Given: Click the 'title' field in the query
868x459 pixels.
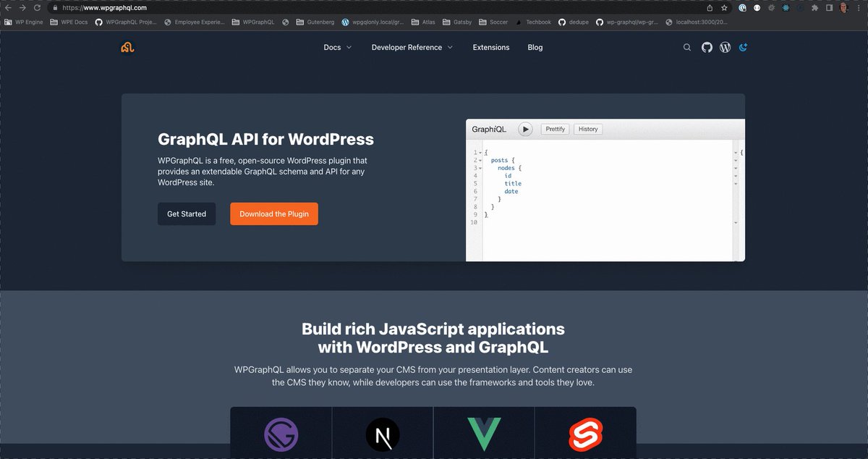Looking at the screenshot, I should (513, 184).
